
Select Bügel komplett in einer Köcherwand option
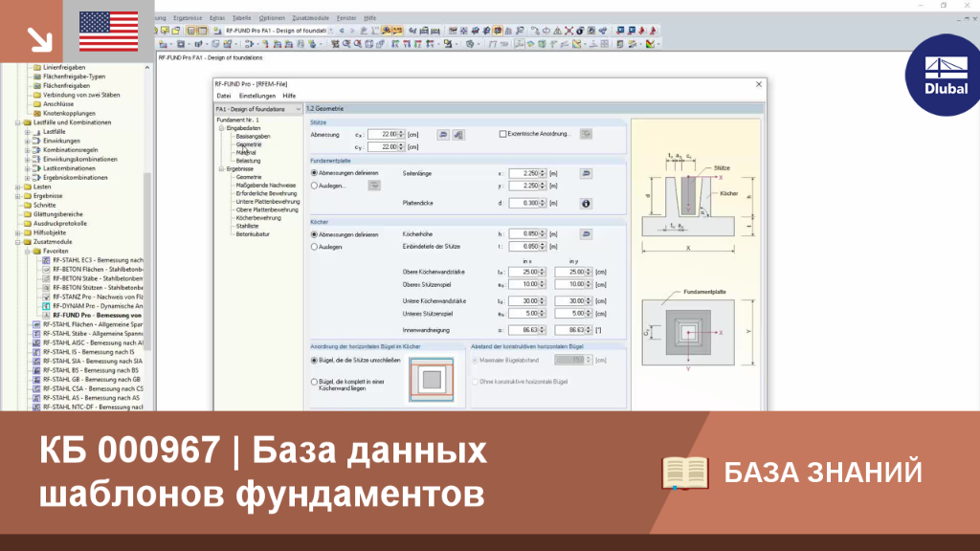click(314, 382)
